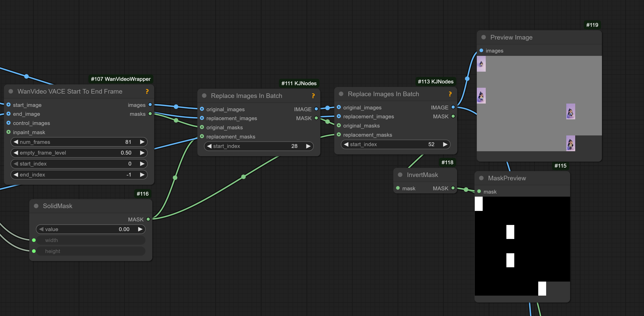This screenshot has height=316, width=644.
Task: Click InvertMask MASK output connector
Action: click(453, 188)
